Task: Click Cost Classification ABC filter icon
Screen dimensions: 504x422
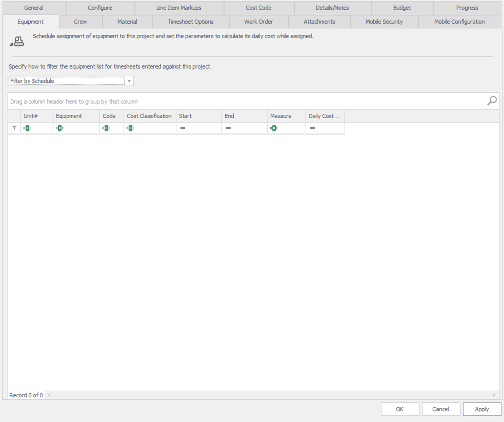Action: point(130,128)
